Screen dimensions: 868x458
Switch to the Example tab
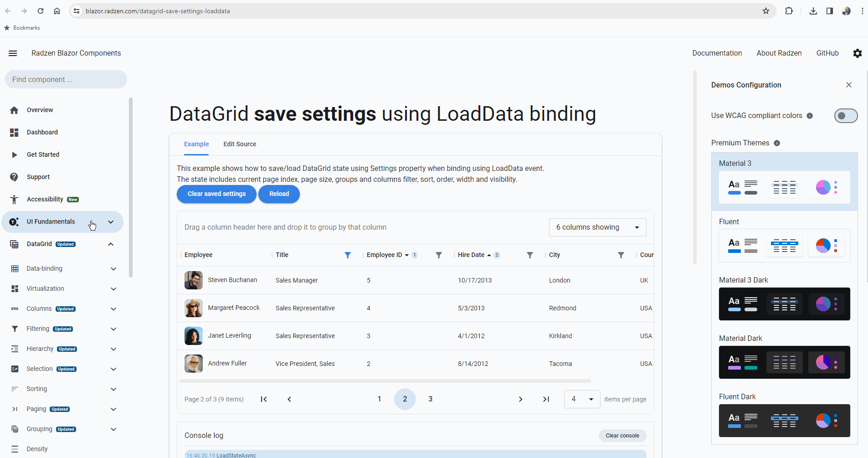[196, 144]
